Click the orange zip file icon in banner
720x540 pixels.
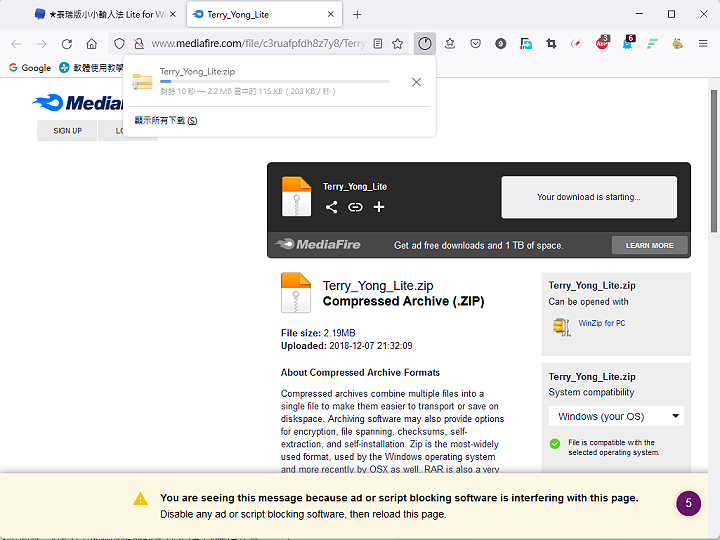[296, 197]
